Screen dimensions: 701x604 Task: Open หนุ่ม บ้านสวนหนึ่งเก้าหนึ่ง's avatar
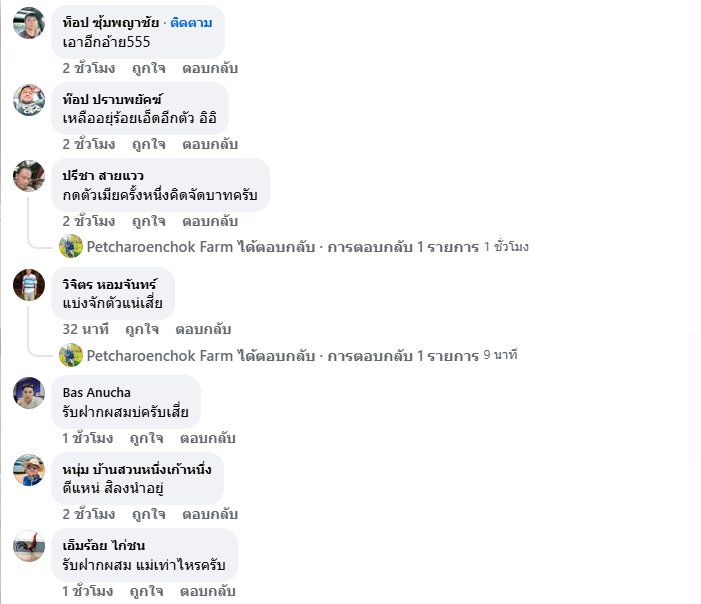tap(28, 469)
